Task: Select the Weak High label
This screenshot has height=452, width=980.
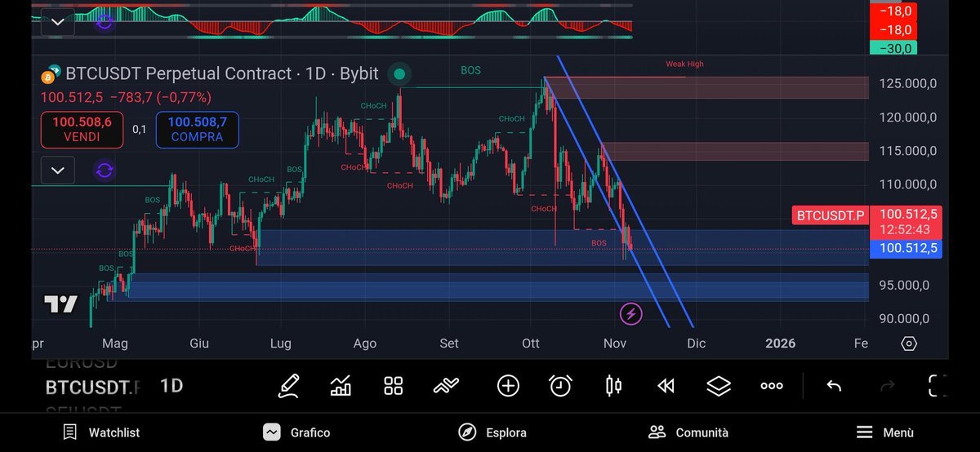Action: [x=684, y=64]
